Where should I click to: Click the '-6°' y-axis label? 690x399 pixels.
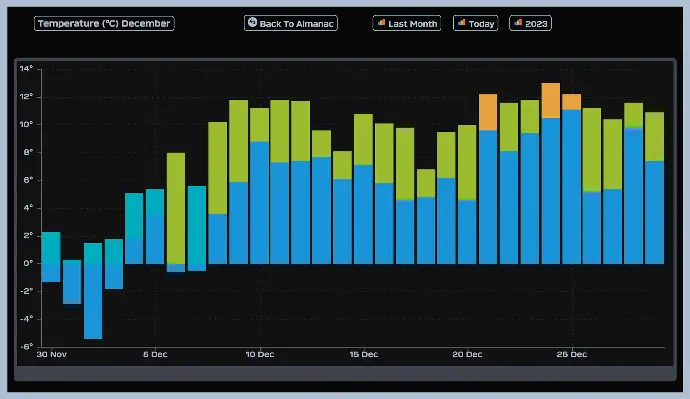click(26, 346)
